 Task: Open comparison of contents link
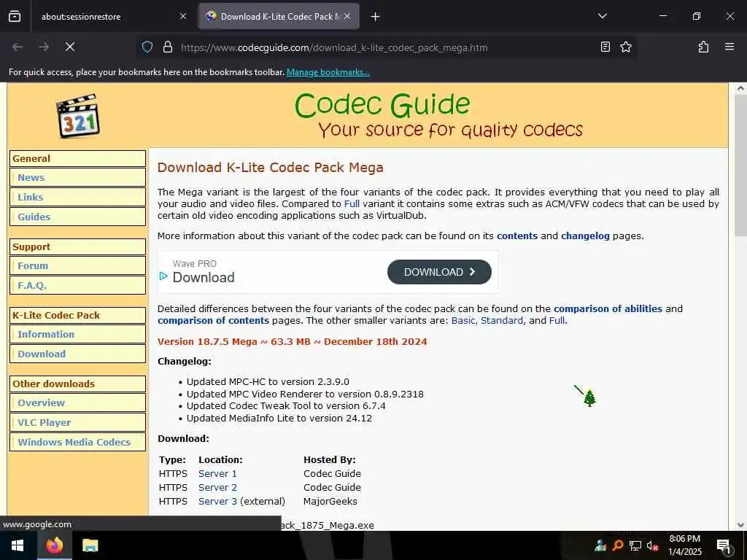[214, 321]
